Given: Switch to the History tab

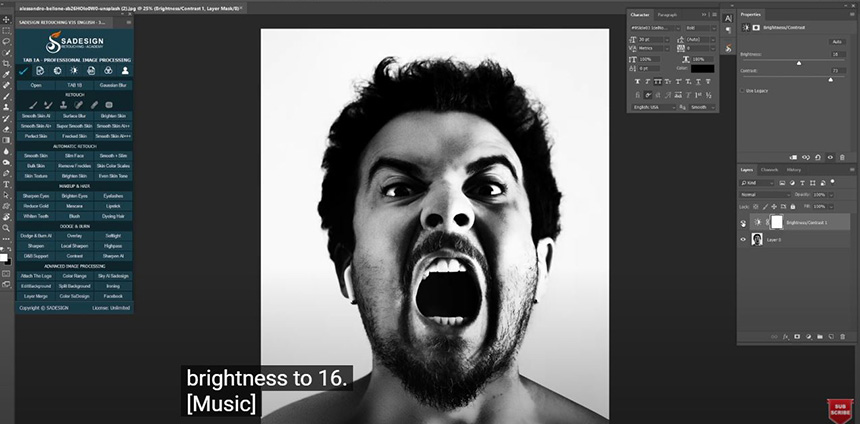Looking at the screenshot, I should pyautogui.click(x=793, y=170).
